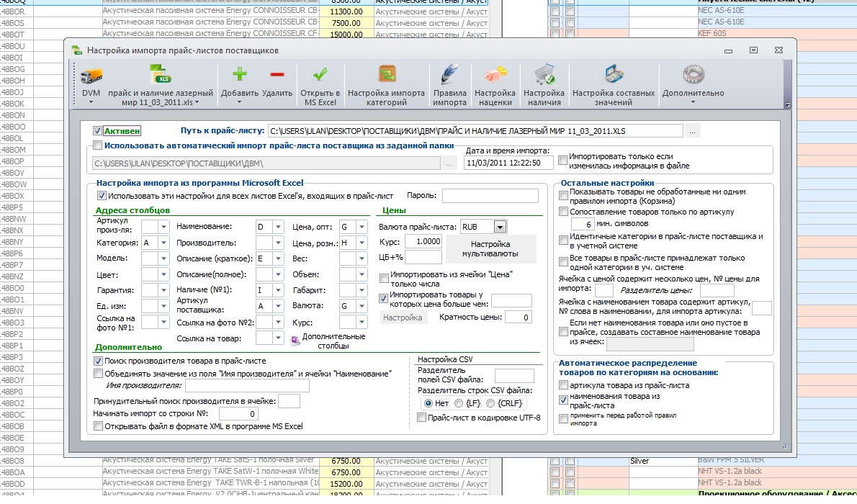Open the Цена, розн. column dropdown
This screenshot has height=504, width=857.
[362, 243]
